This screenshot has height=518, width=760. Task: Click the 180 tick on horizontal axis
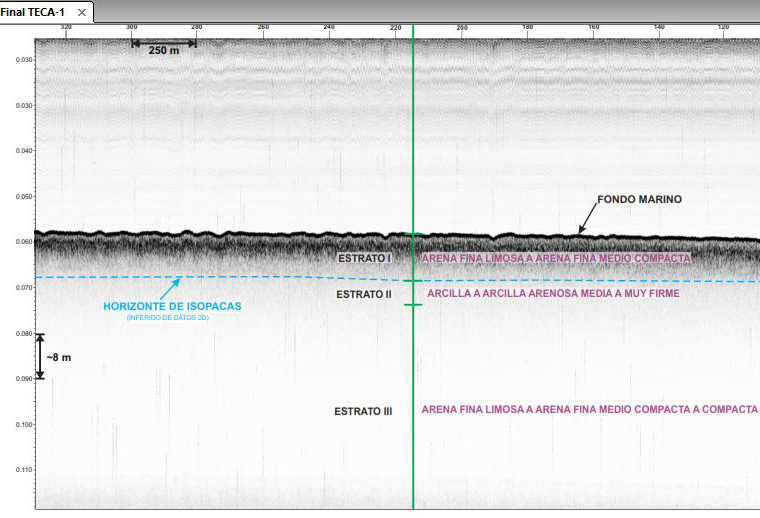point(527,27)
